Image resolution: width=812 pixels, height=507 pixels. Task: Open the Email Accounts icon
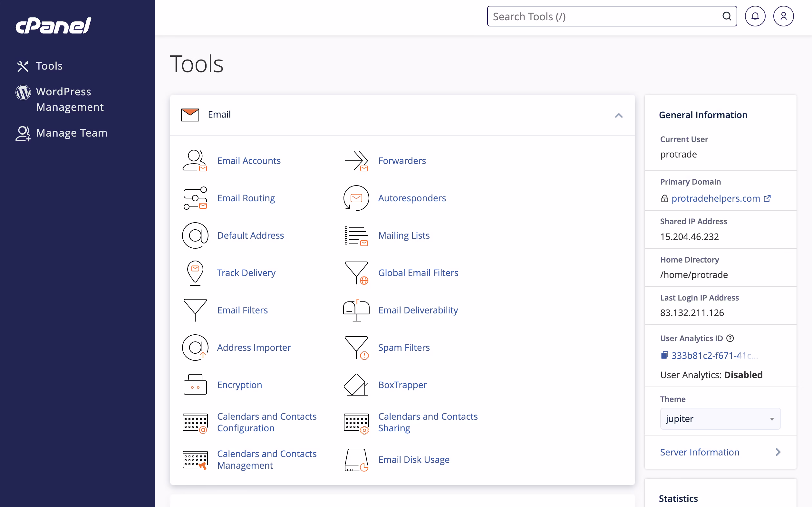[x=195, y=161]
